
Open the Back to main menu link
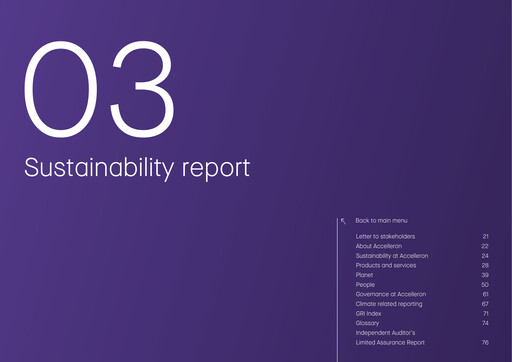[381, 220]
